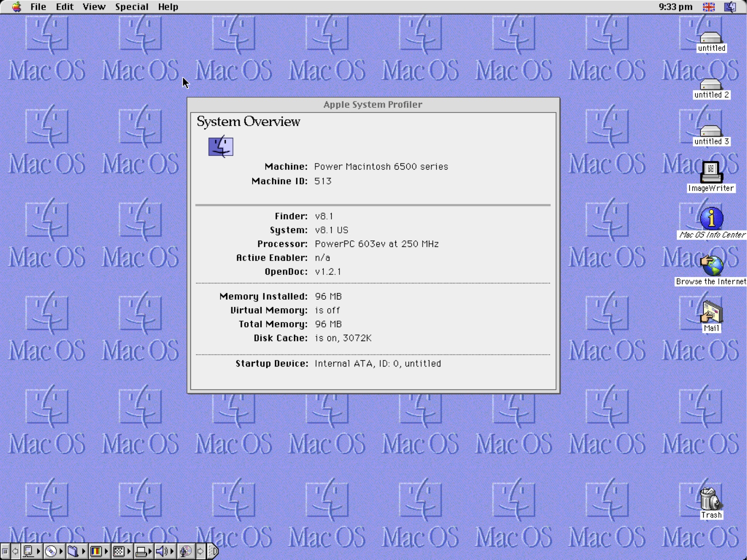Open the keyboard layout flag menu
This screenshot has height=560, width=747.
[x=709, y=7]
